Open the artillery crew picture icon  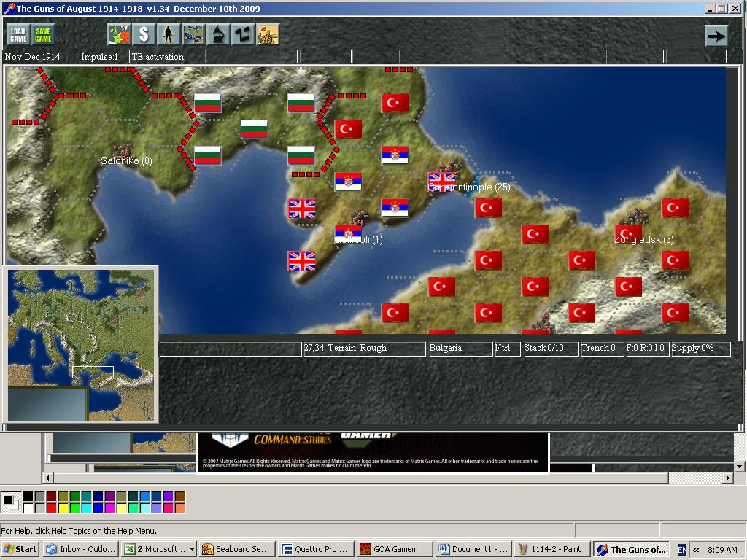click(268, 35)
